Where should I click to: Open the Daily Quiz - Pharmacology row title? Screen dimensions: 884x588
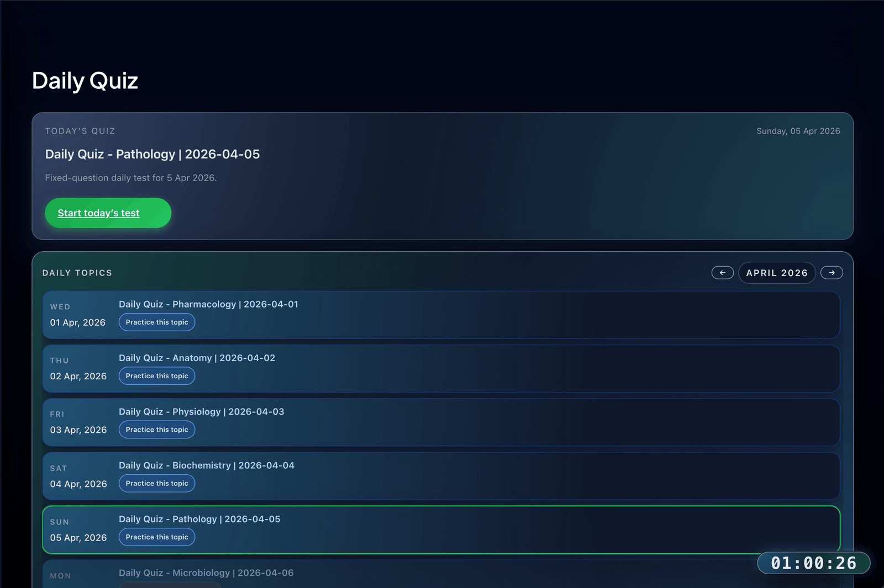tap(208, 304)
